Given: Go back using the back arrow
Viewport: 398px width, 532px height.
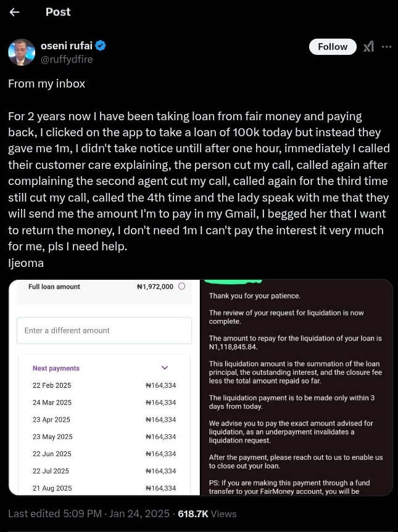Looking at the screenshot, I should pyautogui.click(x=15, y=12).
